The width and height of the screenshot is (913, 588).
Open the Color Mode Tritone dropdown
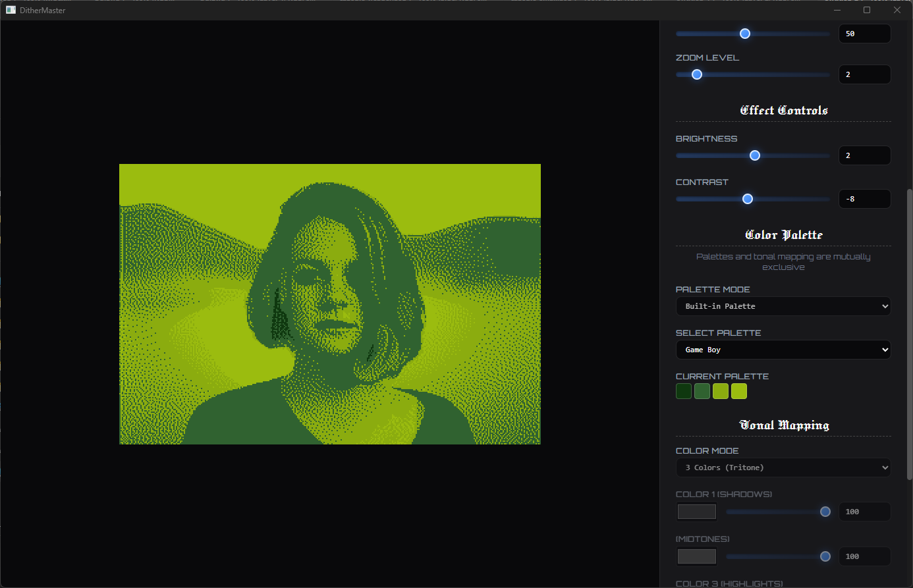783,468
